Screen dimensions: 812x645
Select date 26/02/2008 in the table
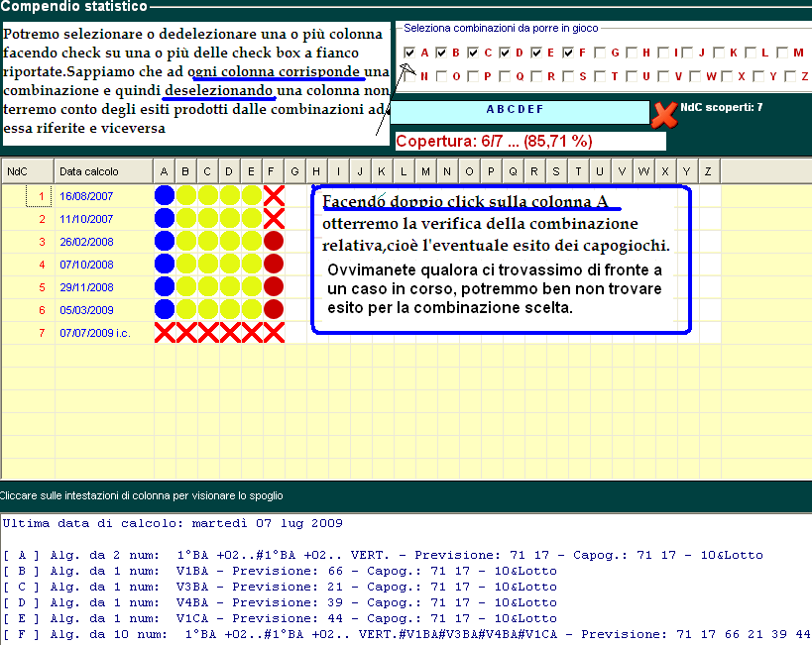86,242
